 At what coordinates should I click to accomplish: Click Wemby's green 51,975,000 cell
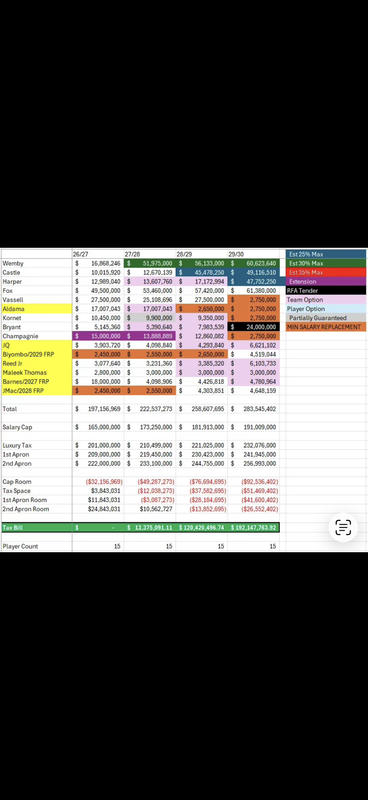point(150,264)
